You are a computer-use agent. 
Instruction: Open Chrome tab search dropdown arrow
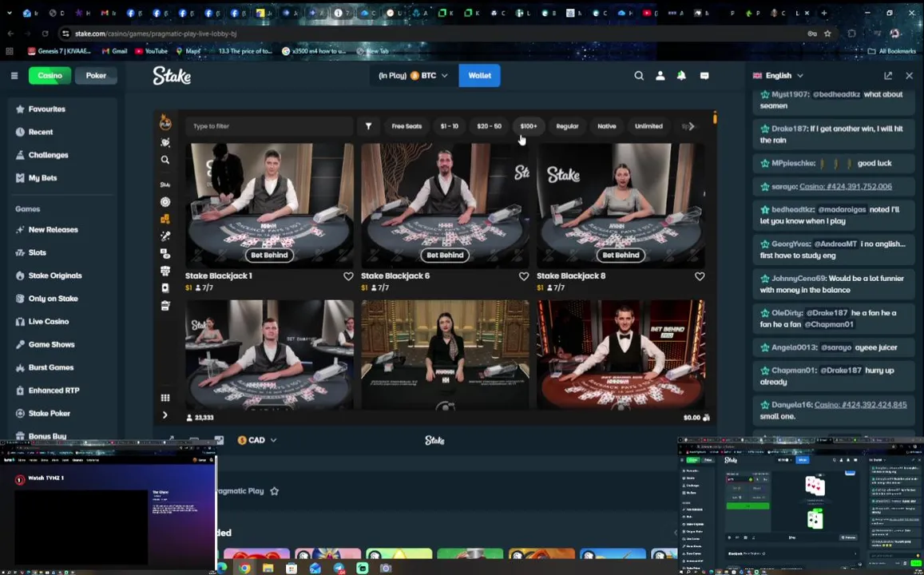[x=10, y=13]
